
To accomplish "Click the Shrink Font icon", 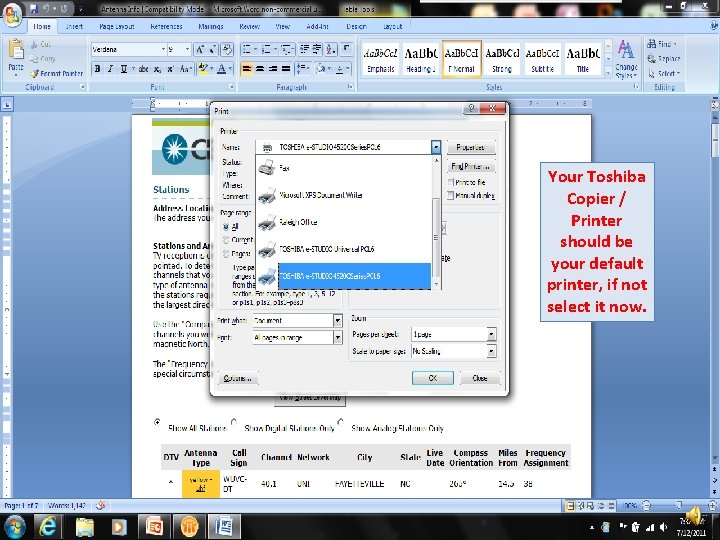I will pyautogui.click(x=213, y=50).
